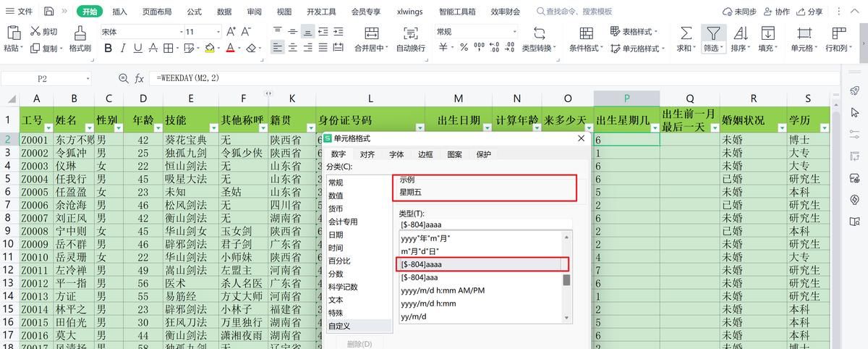Toggle align text right
868x349 pixels.
click(x=308, y=48)
